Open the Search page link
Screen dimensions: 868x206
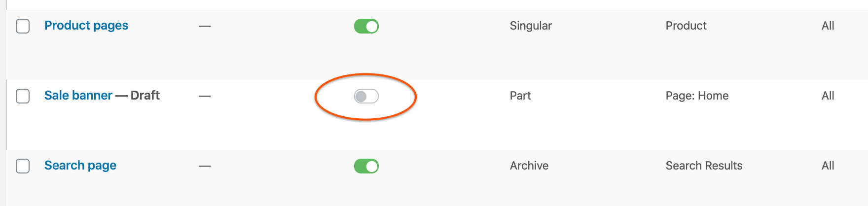[80, 166]
